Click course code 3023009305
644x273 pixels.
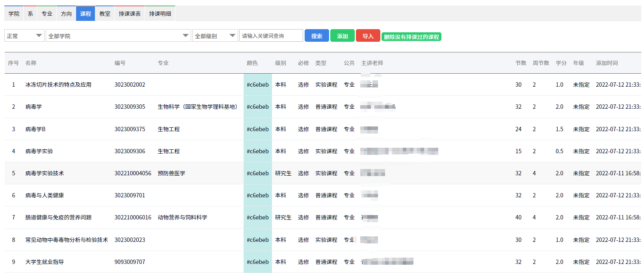pos(130,107)
